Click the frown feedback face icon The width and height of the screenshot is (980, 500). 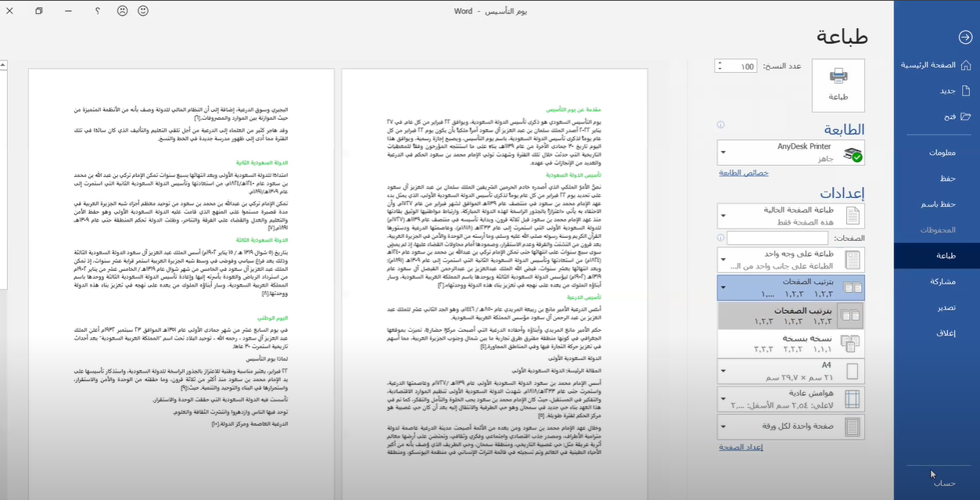click(x=123, y=11)
